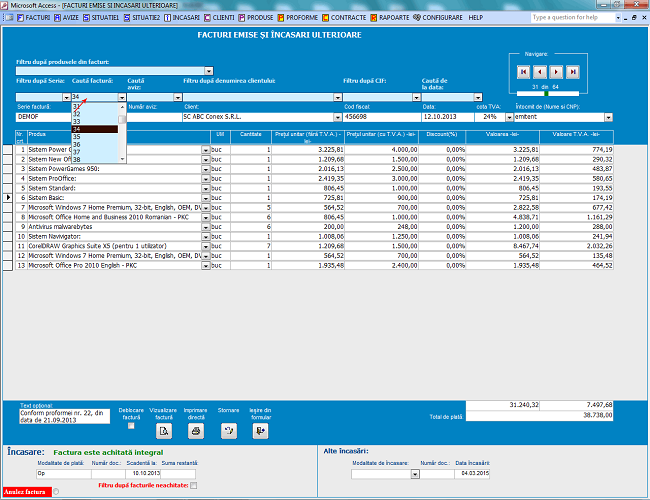Click the Stornare icon button
This screenshot has width=650, height=500.
tap(229, 431)
